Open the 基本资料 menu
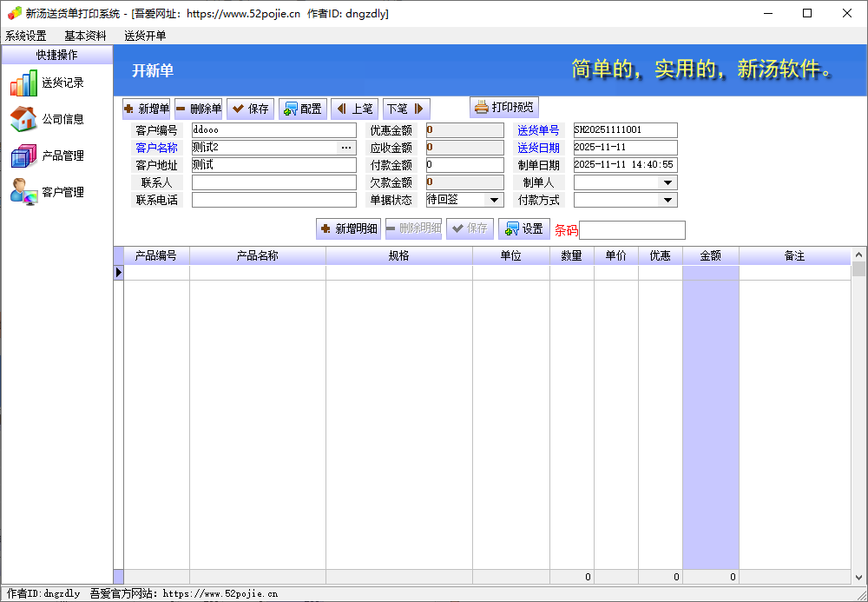The width and height of the screenshot is (868, 602). (85, 36)
